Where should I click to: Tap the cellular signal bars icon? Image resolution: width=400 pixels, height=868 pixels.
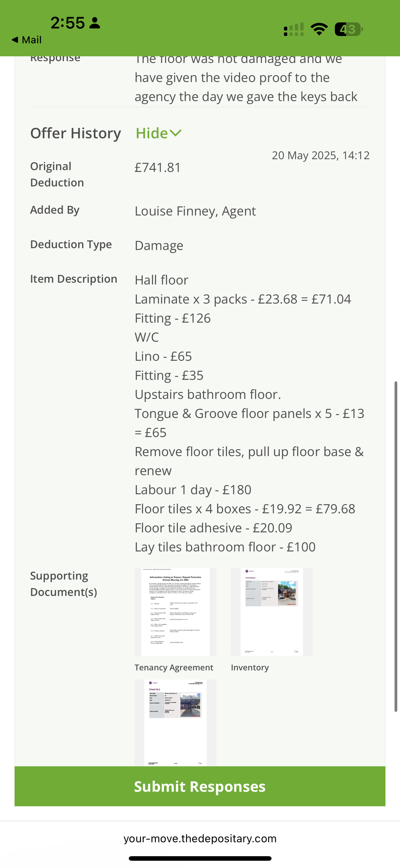[x=294, y=29]
